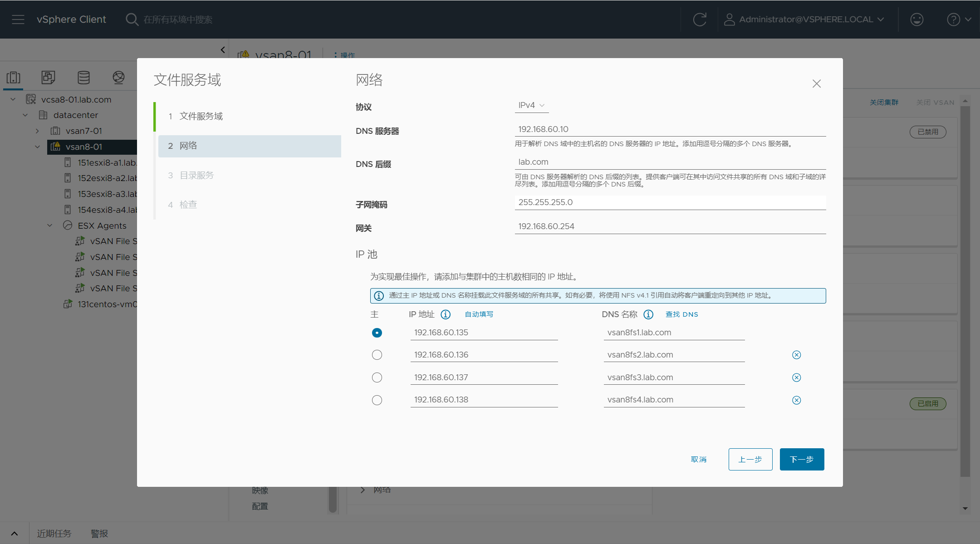Select the 131centos VM in tree
The image size is (980, 544).
pyautogui.click(x=107, y=304)
